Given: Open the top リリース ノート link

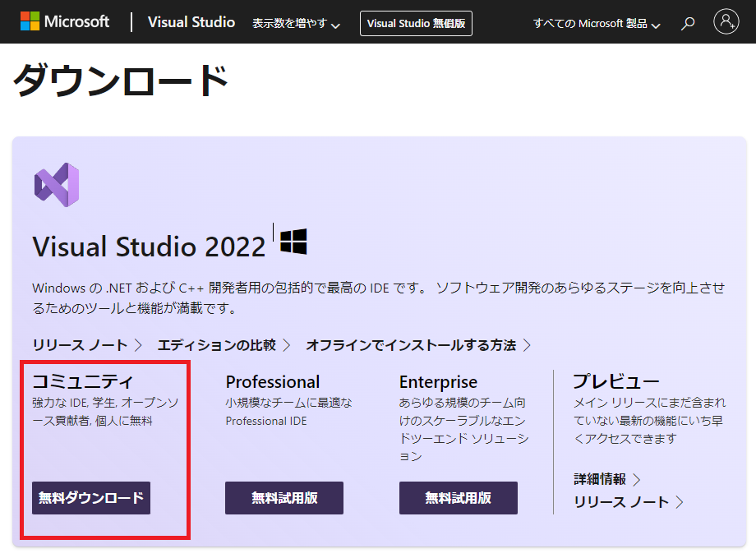Looking at the screenshot, I should [87, 345].
